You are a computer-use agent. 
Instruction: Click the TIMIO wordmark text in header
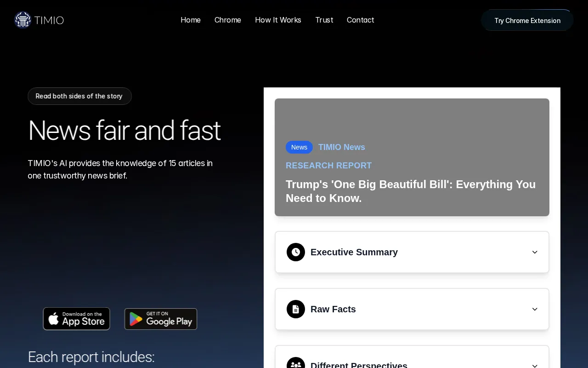(x=49, y=20)
